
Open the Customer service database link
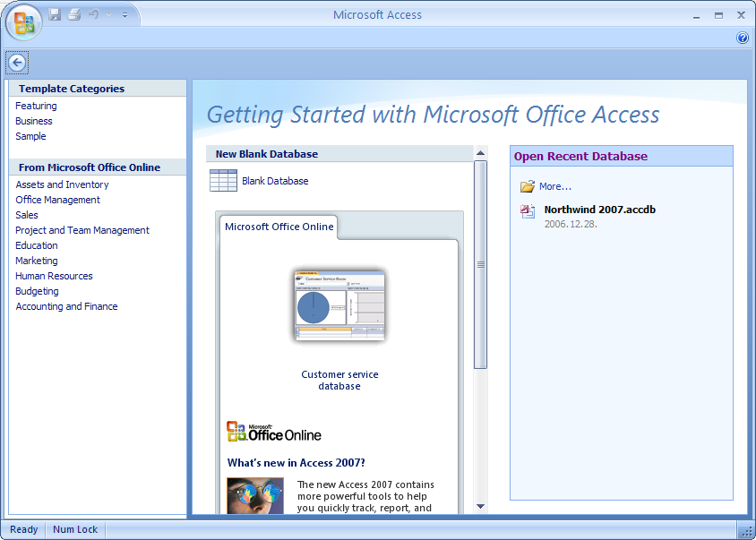[339, 380]
